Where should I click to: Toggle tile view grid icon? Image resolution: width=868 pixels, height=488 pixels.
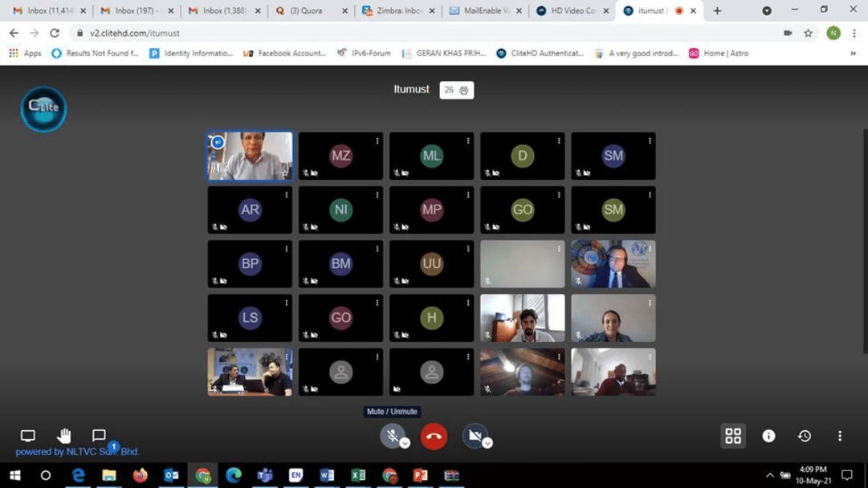pos(733,436)
